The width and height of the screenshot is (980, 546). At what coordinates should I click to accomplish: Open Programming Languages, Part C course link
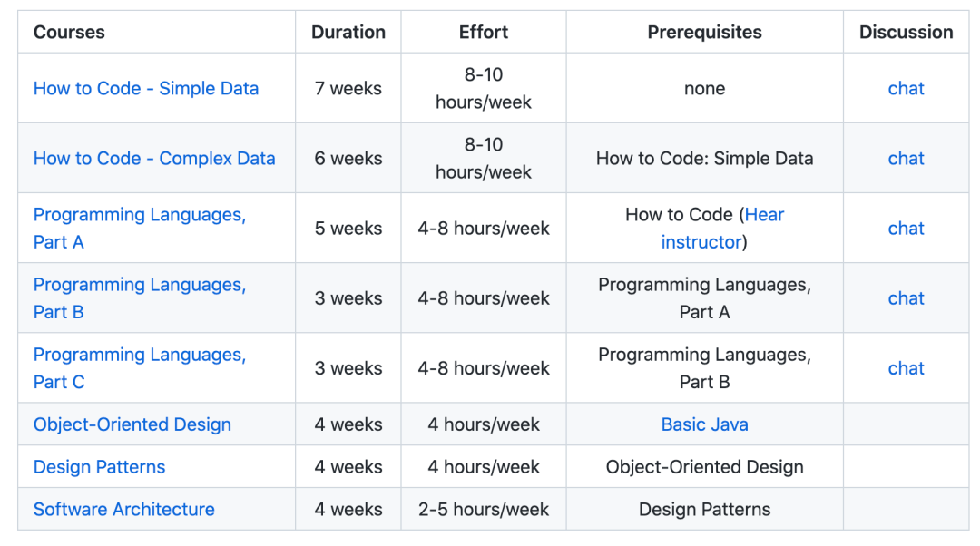click(x=140, y=368)
